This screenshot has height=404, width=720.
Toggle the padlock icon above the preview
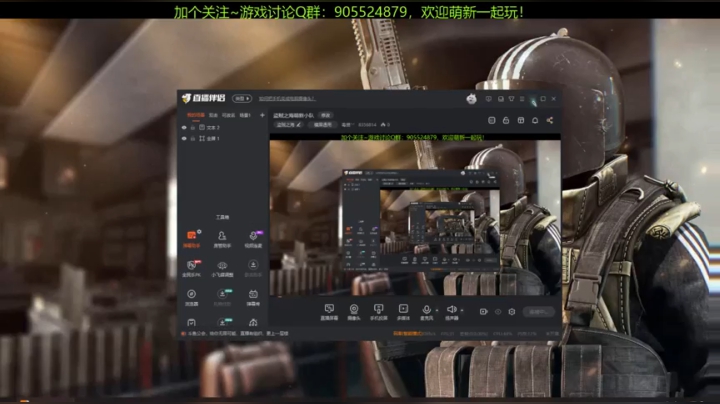pyautogui.click(x=506, y=120)
